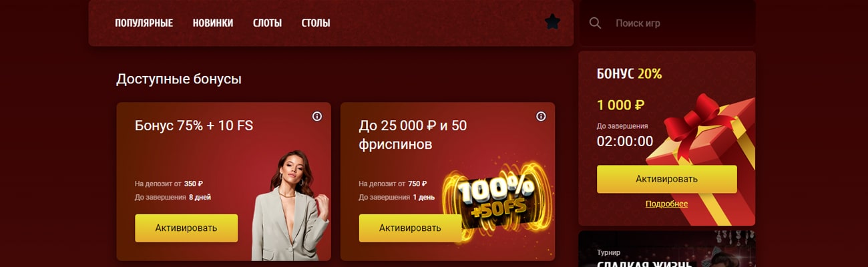Activate the 25 000 ₽ and 50 freespins bonus
Viewport: 868px width, 267px height.
pos(410,228)
